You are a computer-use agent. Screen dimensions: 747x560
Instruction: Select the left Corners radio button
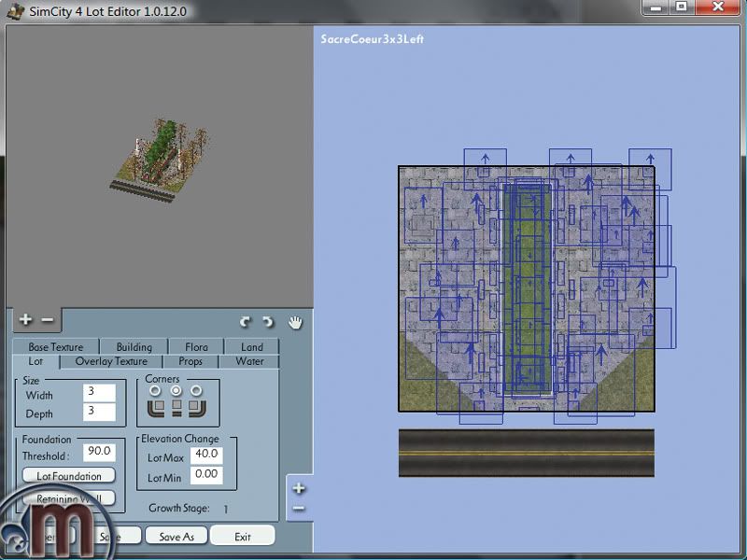(155, 391)
